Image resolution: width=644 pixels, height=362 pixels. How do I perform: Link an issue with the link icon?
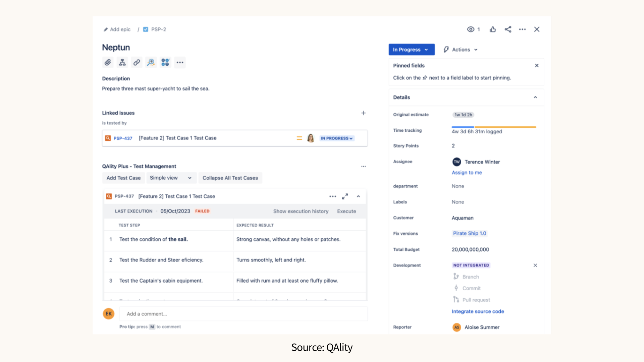tap(137, 62)
